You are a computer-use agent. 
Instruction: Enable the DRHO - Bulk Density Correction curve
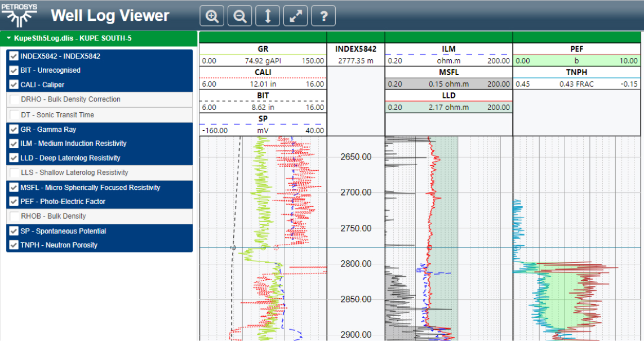coord(14,99)
